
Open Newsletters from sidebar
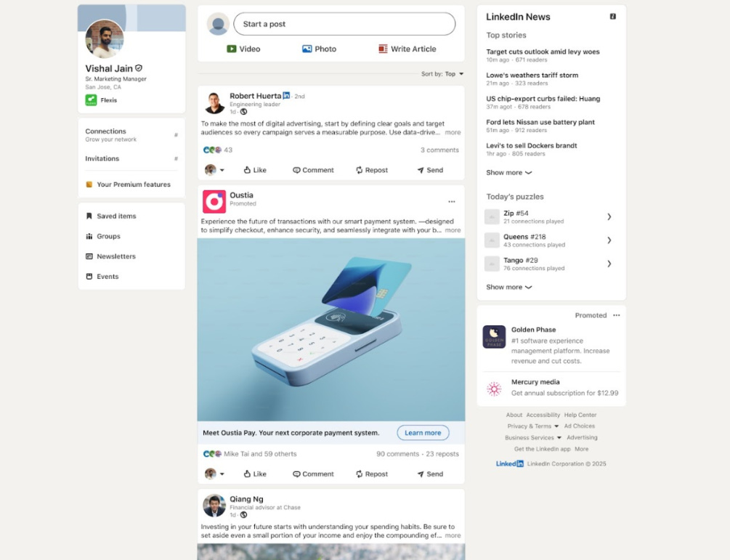pyautogui.click(x=111, y=256)
